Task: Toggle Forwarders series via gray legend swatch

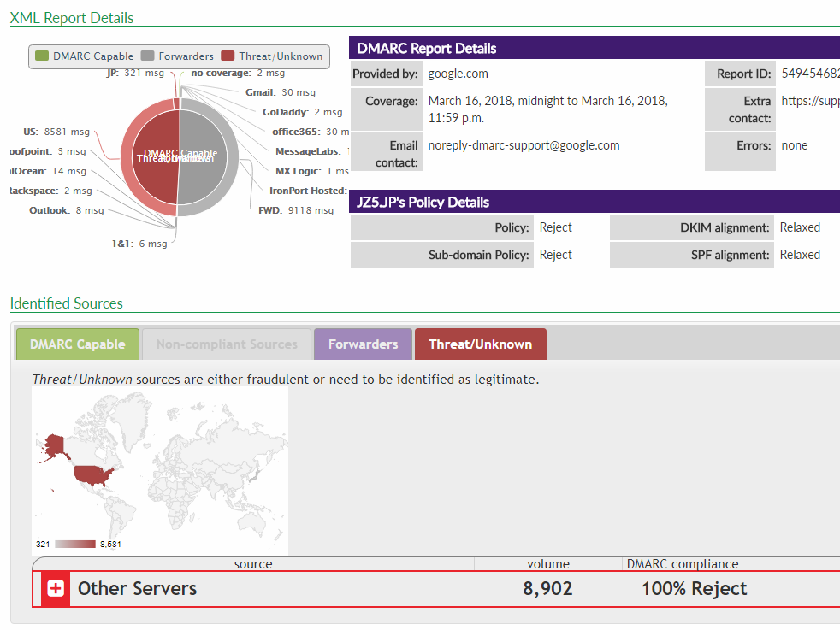Action: [147, 56]
